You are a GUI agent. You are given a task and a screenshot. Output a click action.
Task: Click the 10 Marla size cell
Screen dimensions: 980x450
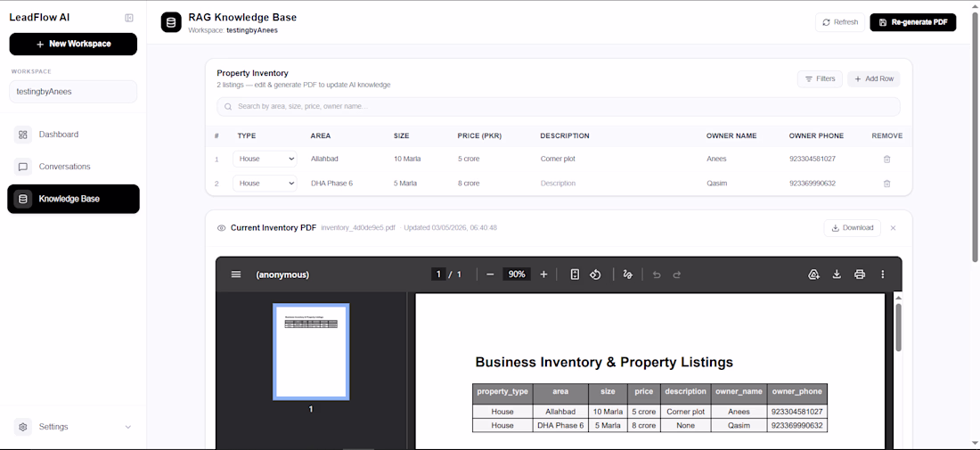tap(407, 159)
